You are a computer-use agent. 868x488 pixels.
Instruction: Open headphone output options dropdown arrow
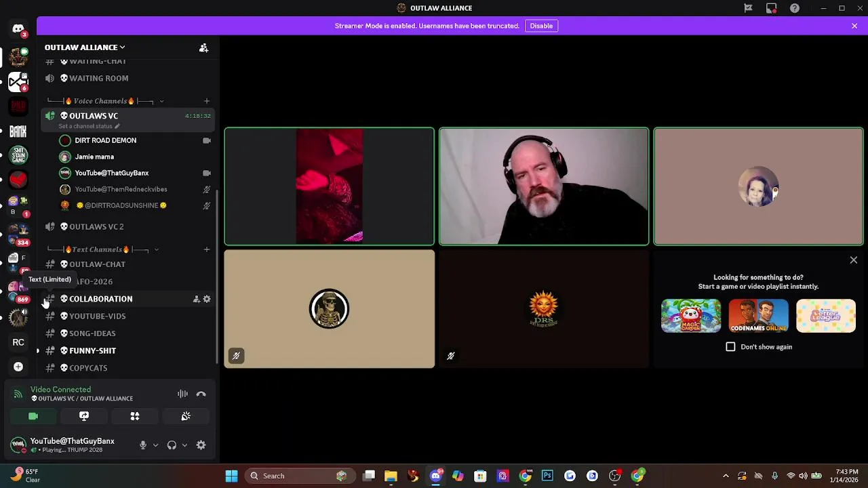pos(184,445)
